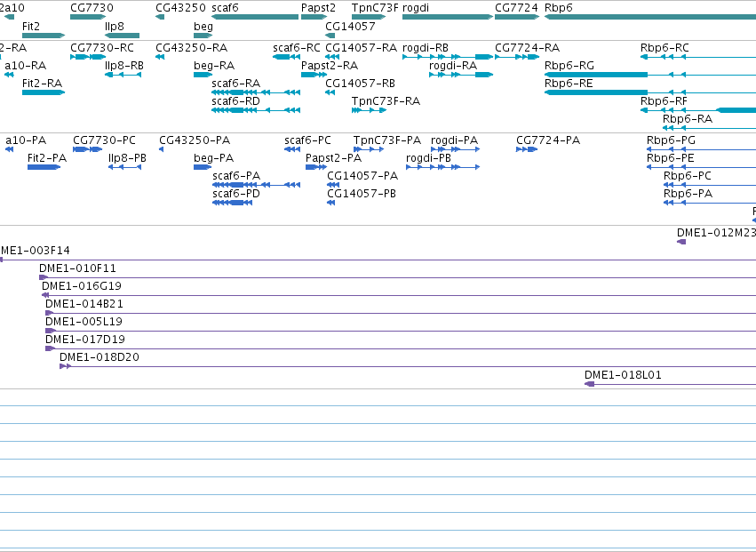Viewport: 756px width, 552px height.
Task: Select protein scaf6-PD feature
Action: coord(233,203)
